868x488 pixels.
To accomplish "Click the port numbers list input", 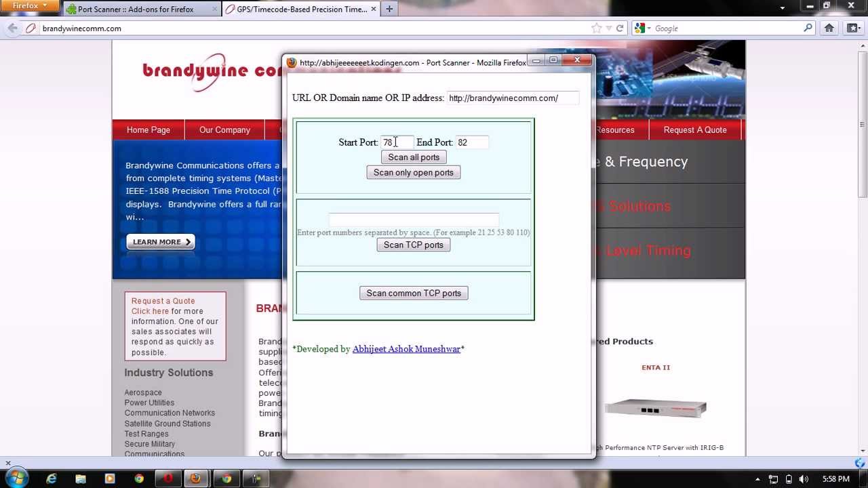I will [414, 220].
